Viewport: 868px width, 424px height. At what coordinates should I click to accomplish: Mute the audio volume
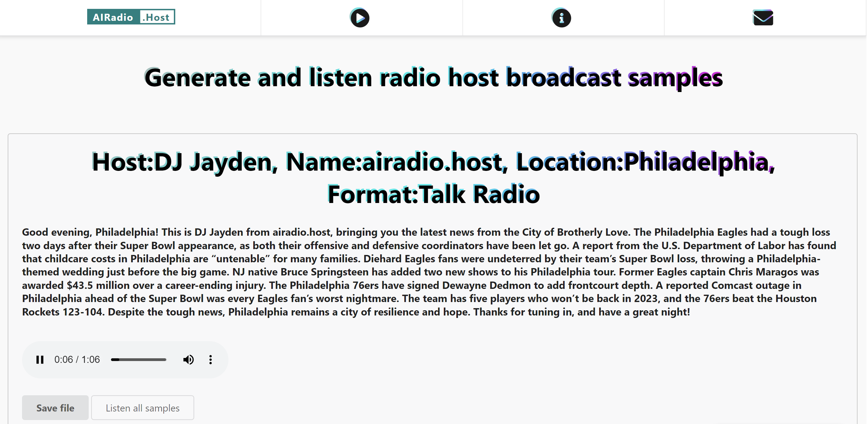coord(188,360)
